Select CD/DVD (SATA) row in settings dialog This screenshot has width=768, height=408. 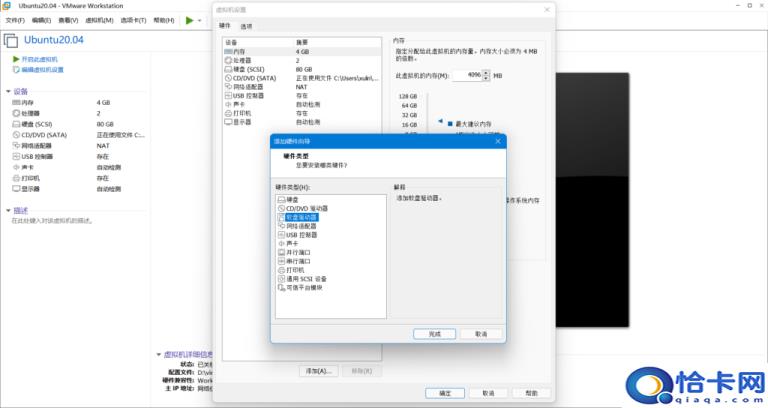(x=302, y=78)
